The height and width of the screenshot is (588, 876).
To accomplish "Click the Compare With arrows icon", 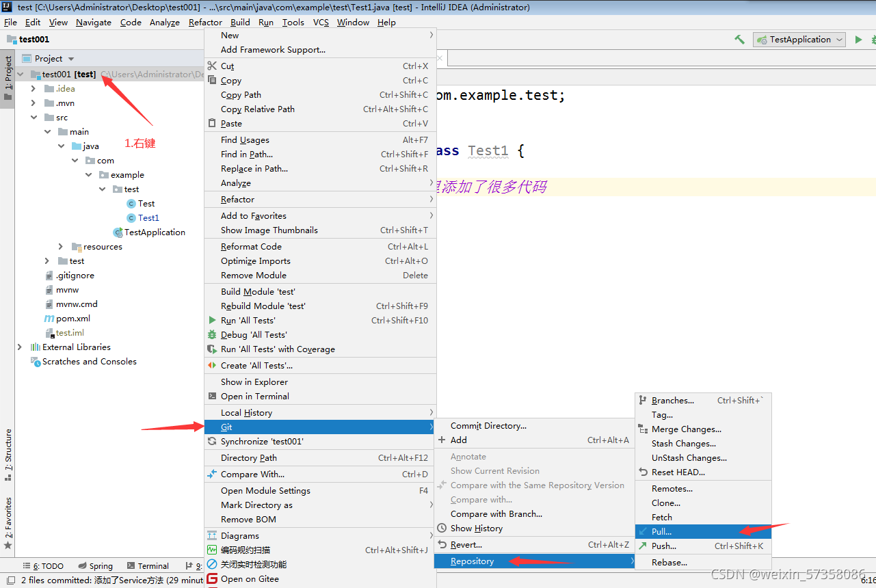I will coord(212,474).
